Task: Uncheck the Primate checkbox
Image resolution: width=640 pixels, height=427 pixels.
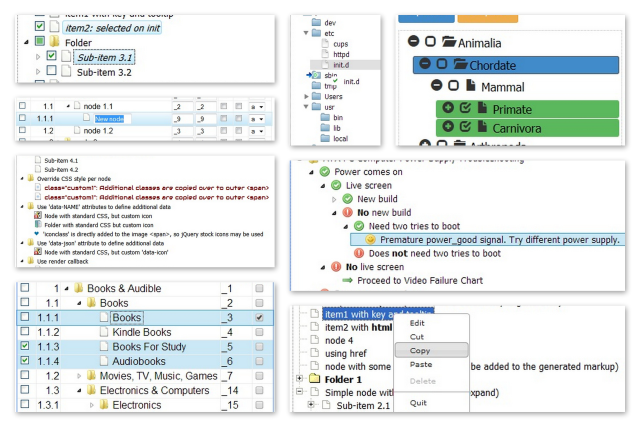Action: pyautogui.click(x=465, y=107)
